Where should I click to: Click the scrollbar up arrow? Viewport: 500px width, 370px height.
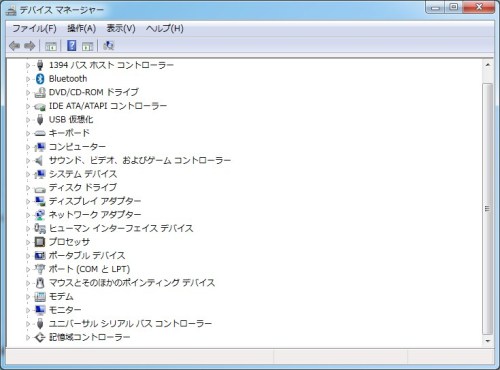488,65
